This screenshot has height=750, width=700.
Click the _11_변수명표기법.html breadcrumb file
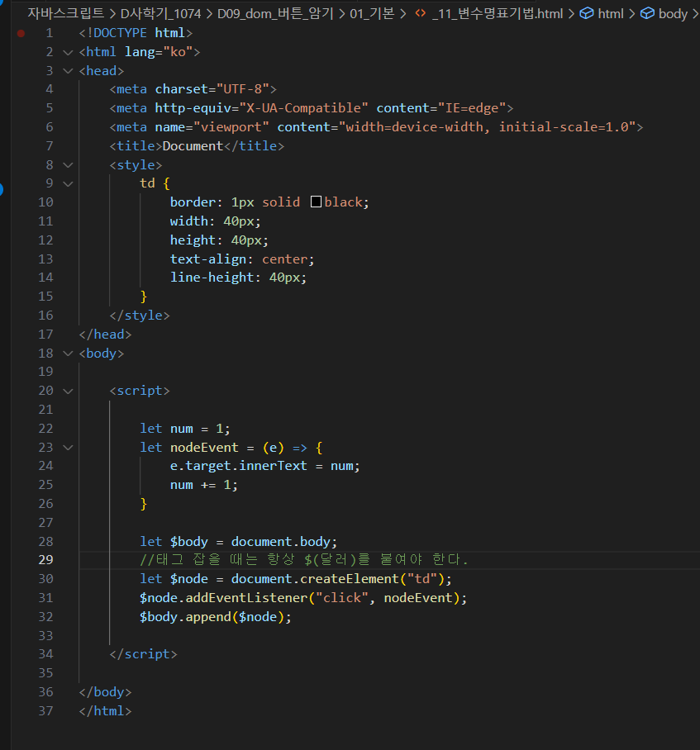pyautogui.click(x=498, y=13)
